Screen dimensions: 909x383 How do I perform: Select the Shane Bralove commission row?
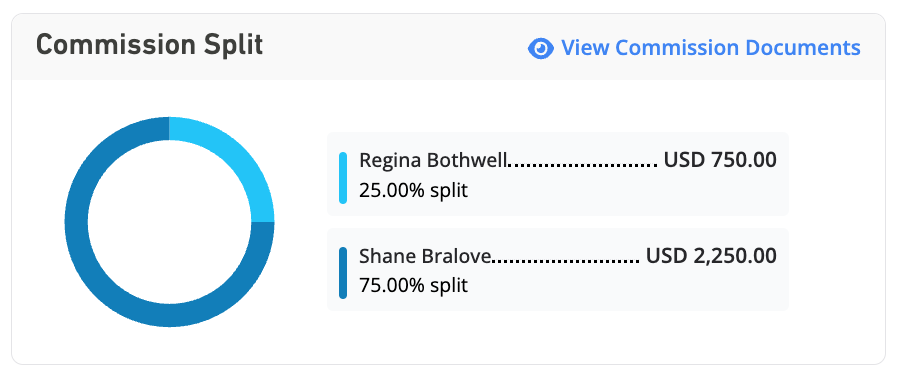tap(558, 269)
